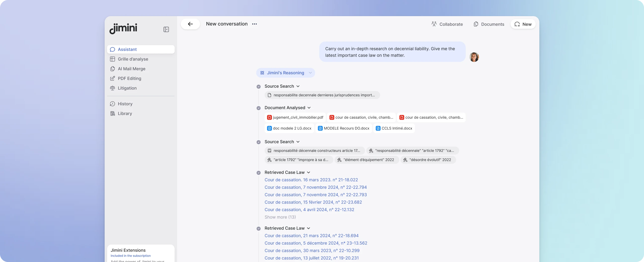Image resolution: width=644 pixels, height=262 pixels.
Task: Click the AI Mail Merge pages icon
Action: point(112,69)
